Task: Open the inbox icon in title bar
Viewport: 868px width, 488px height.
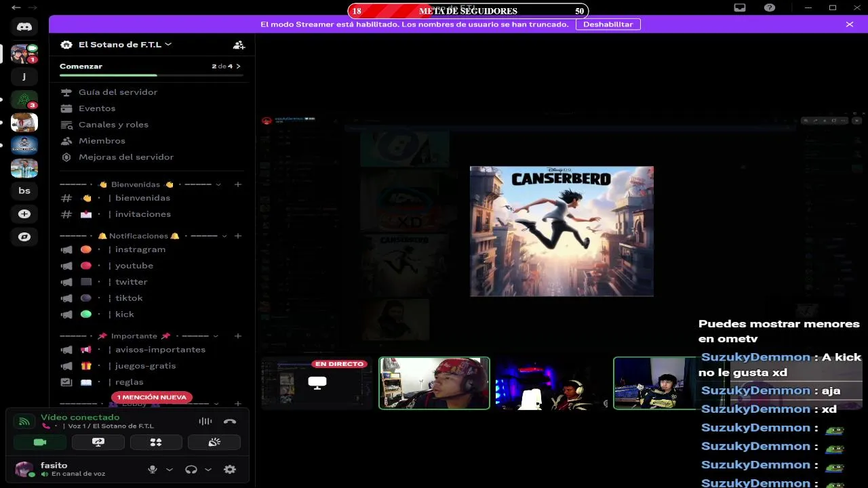Action: pos(740,8)
